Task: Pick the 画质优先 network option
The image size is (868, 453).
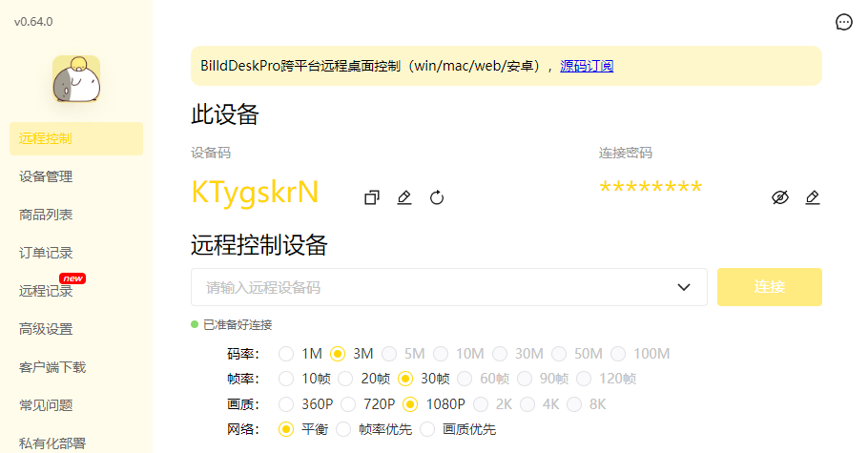Action: (427, 429)
